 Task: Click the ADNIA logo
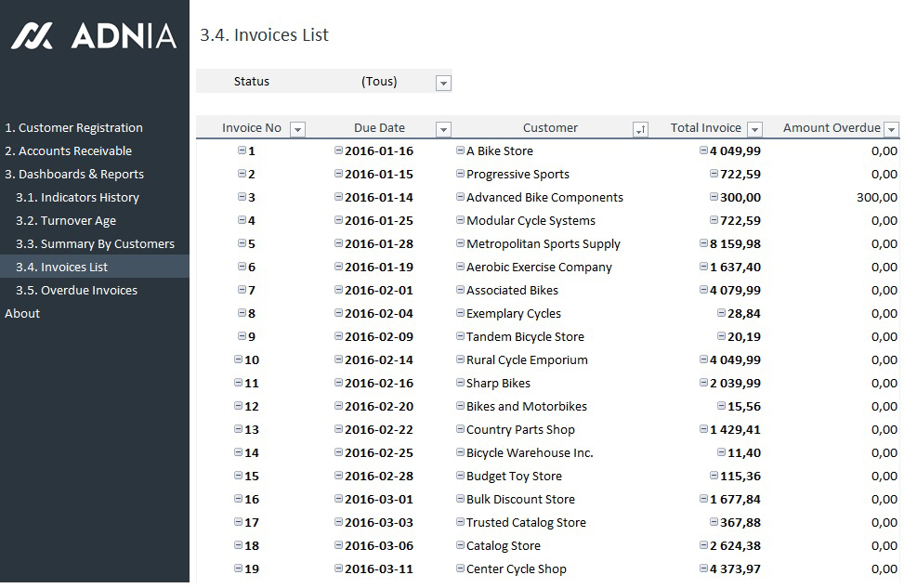click(x=93, y=36)
